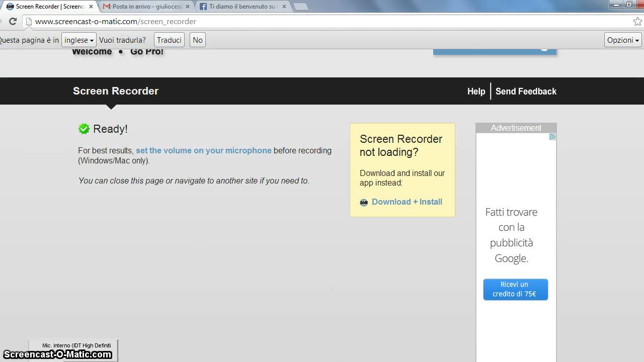The image size is (644, 362).
Task: Open the inglese language dropdown
Action: 79,40
